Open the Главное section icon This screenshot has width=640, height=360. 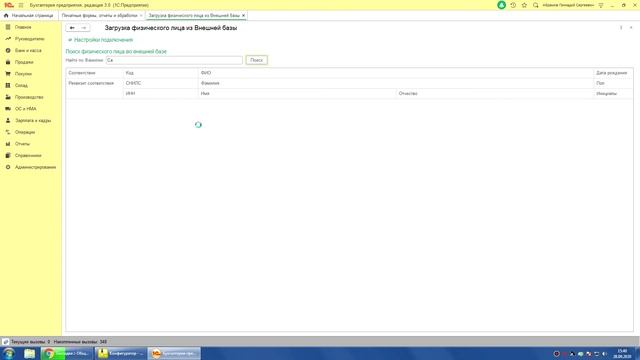(8, 27)
